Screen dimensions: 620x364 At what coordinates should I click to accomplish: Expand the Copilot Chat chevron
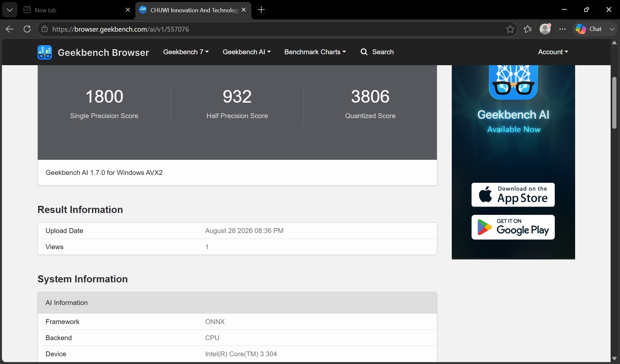point(612,29)
